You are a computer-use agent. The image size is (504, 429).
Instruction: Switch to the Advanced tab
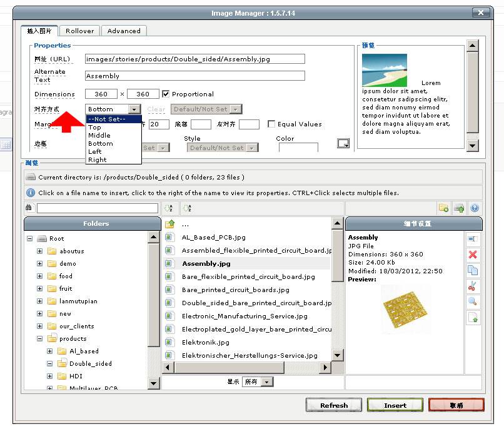pos(124,31)
